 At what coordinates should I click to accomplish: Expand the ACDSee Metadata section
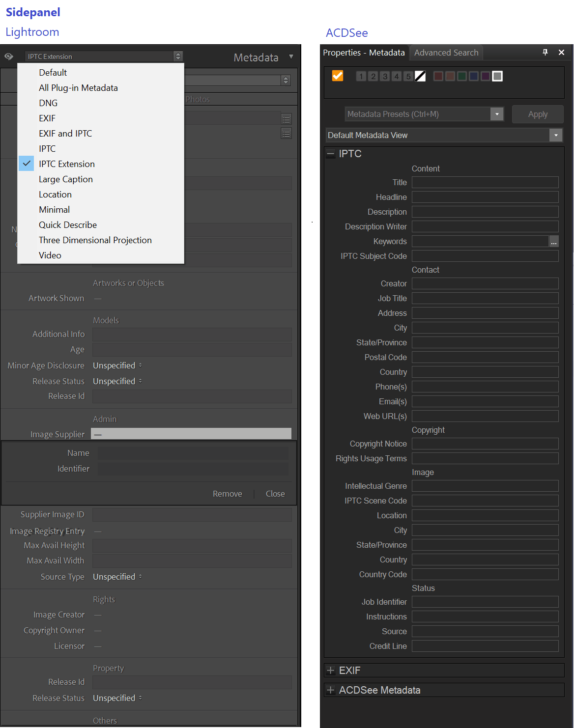point(331,690)
